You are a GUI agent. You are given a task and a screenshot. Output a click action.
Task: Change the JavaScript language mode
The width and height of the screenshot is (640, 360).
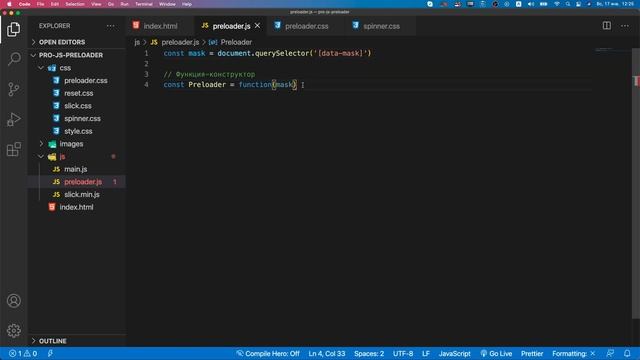[x=454, y=353]
